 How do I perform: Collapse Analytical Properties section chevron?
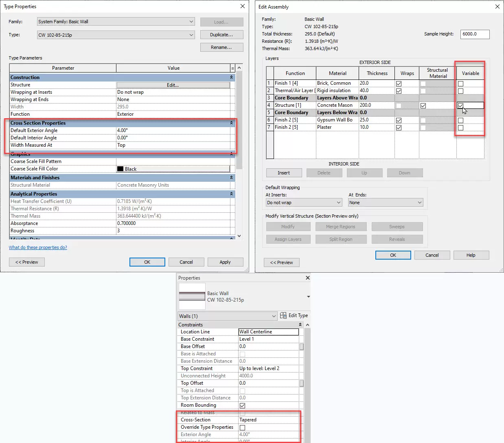(231, 194)
